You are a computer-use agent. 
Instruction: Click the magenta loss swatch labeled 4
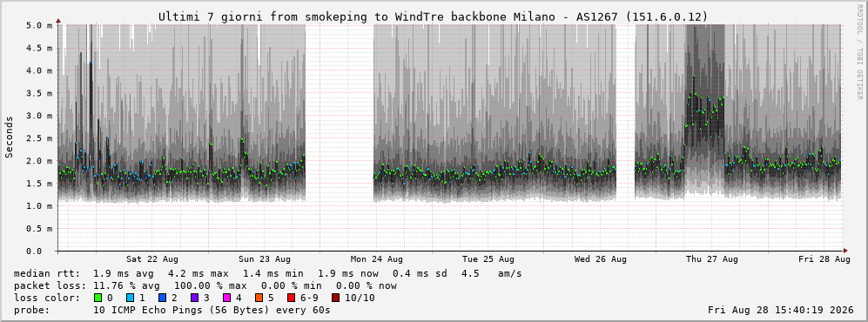pos(228,298)
